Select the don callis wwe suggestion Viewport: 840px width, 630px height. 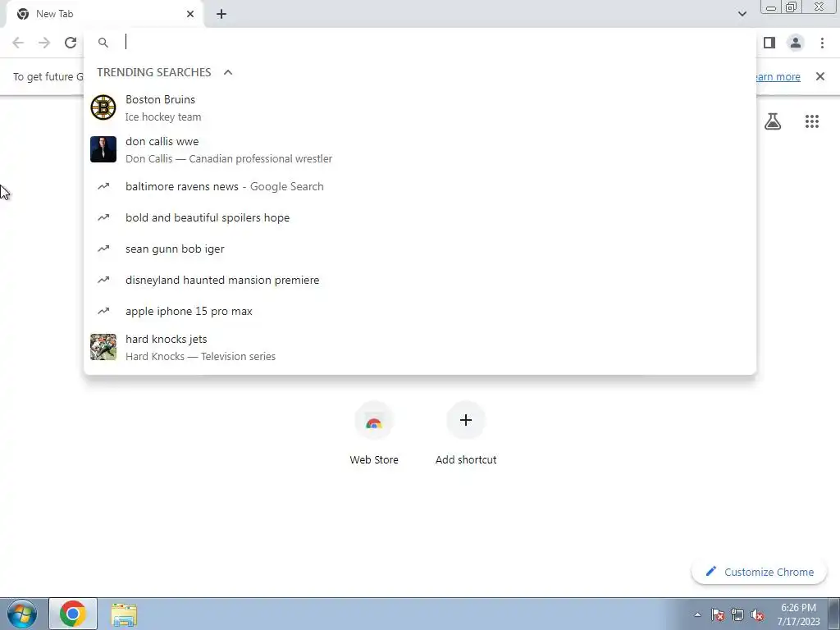point(420,149)
